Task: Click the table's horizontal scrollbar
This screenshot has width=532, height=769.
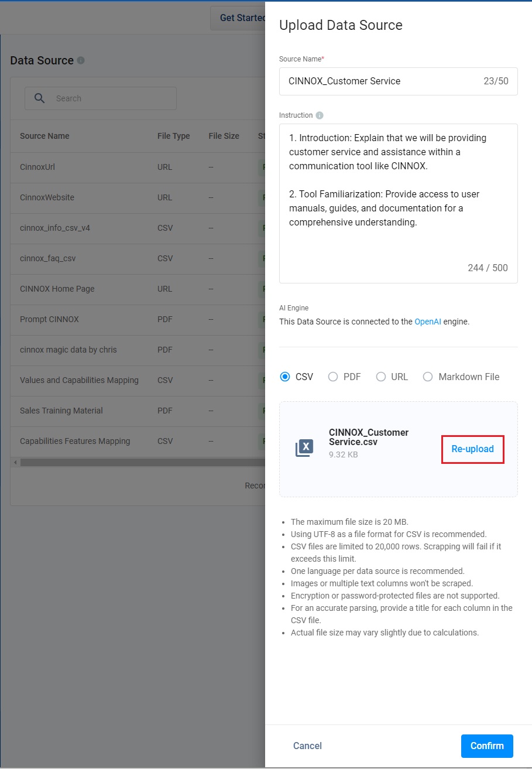Action: pos(140,462)
